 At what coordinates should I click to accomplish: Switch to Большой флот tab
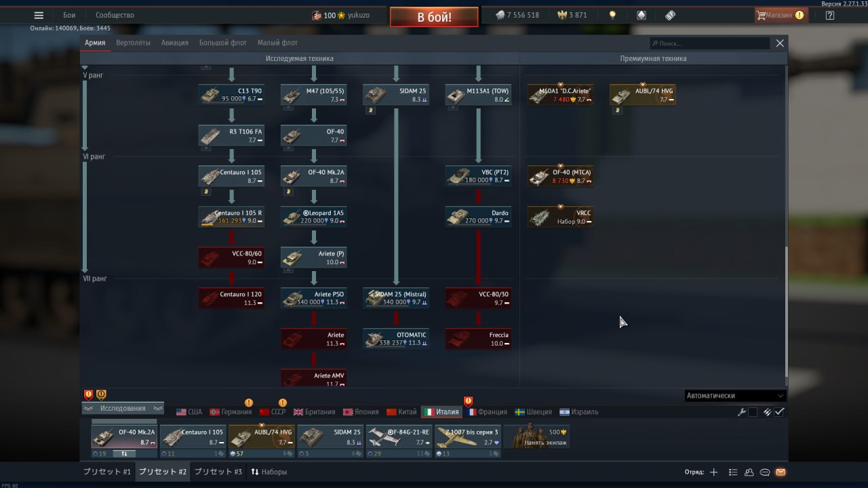(x=223, y=43)
